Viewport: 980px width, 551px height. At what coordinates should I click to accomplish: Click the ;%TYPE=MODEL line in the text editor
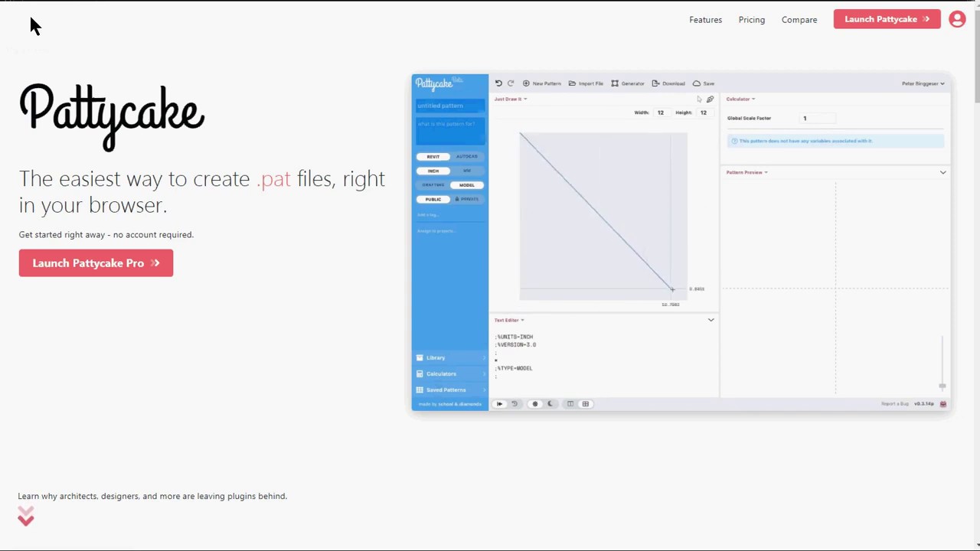pos(514,368)
